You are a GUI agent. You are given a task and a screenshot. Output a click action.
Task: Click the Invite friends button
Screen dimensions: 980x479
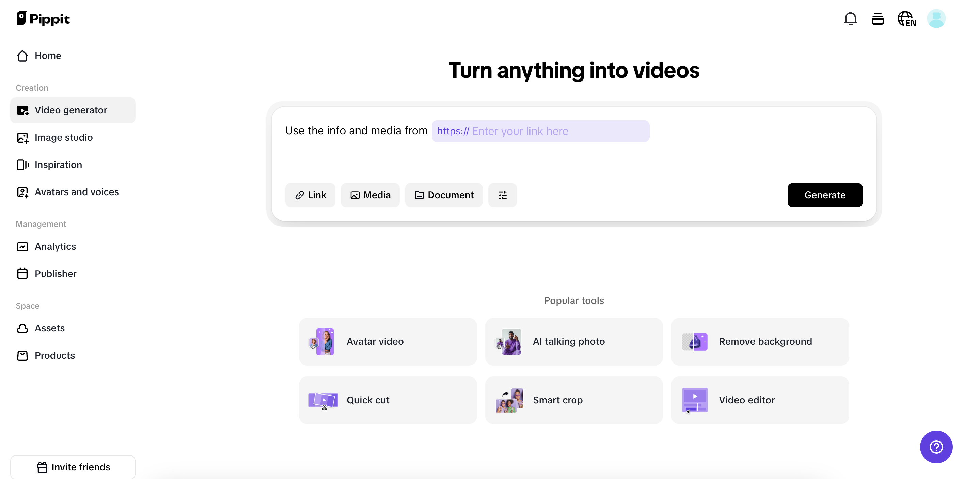pos(73,467)
